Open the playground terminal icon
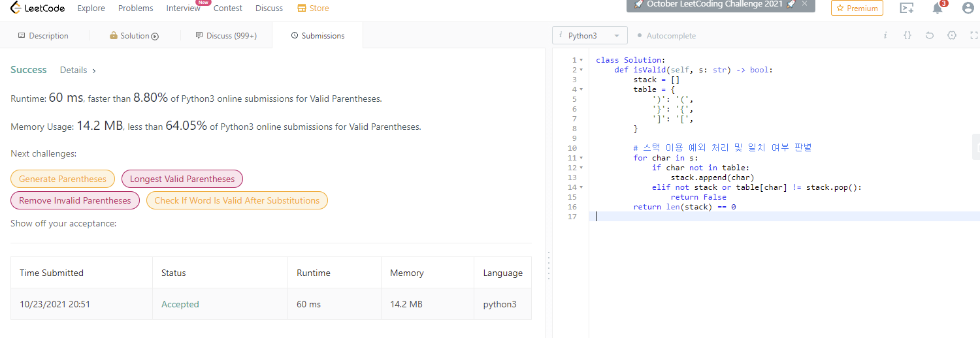This screenshot has width=980, height=338. pyautogui.click(x=907, y=8)
